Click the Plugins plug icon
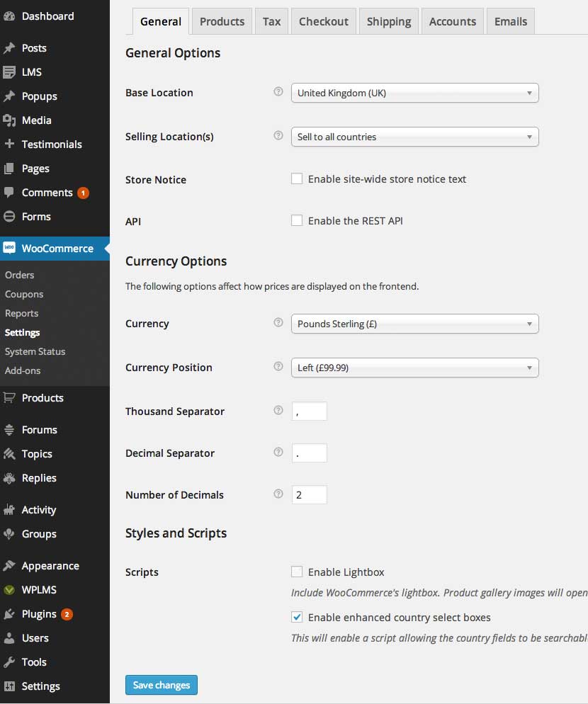The width and height of the screenshot is (588, 704). coord(9,614)
